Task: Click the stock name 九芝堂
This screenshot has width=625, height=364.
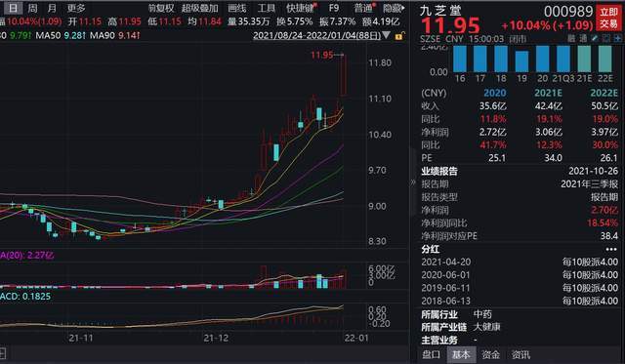Action: pos(440,11)
